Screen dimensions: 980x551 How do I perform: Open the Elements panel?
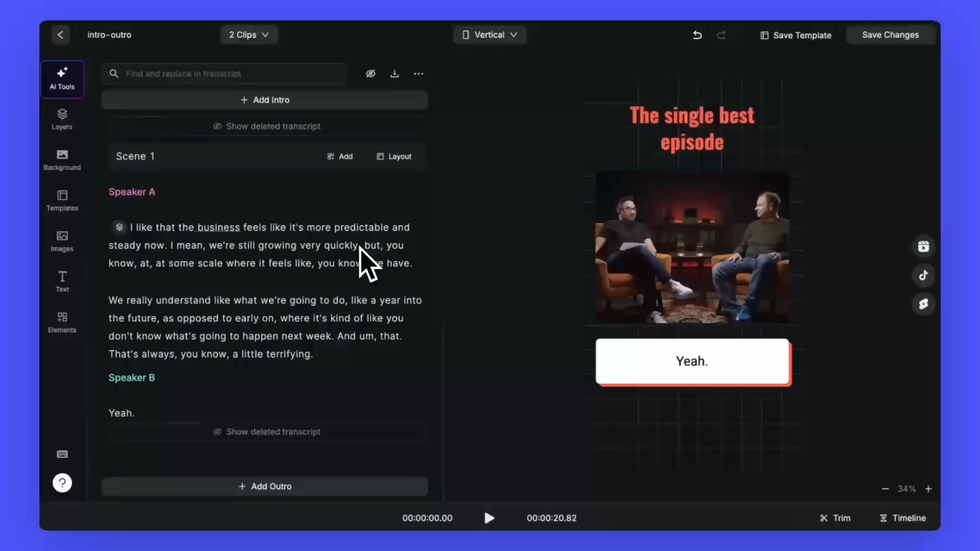coord(62,322)
